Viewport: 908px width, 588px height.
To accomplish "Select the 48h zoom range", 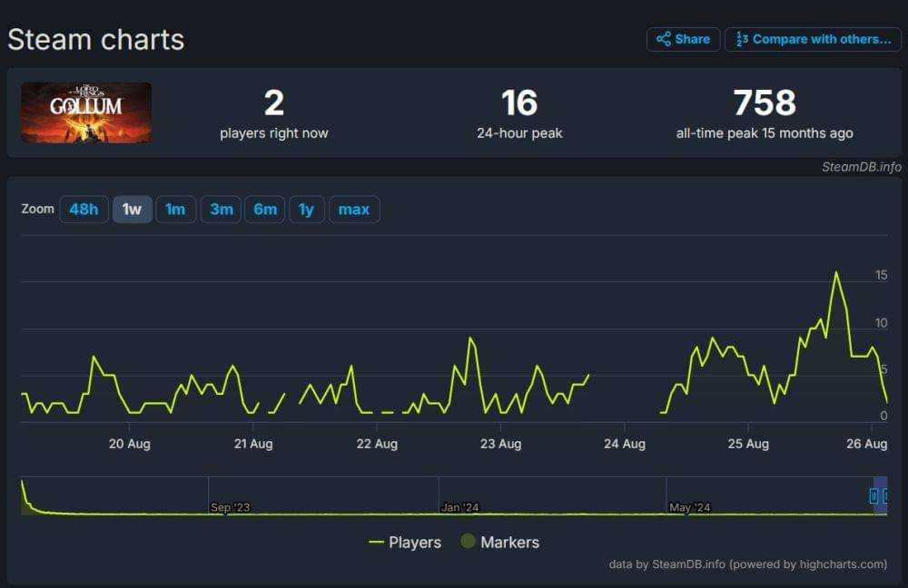I will (84, 209).
